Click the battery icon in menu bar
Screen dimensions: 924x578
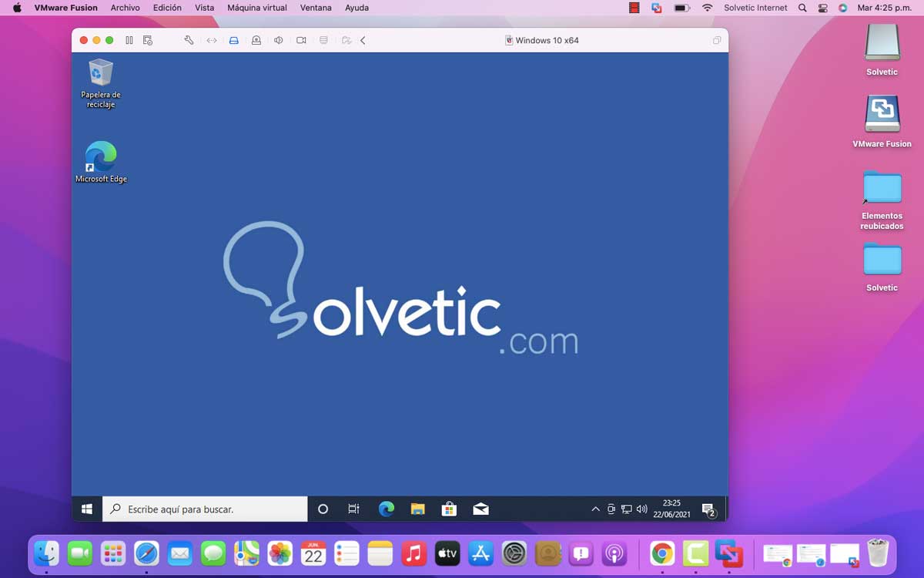681,8
